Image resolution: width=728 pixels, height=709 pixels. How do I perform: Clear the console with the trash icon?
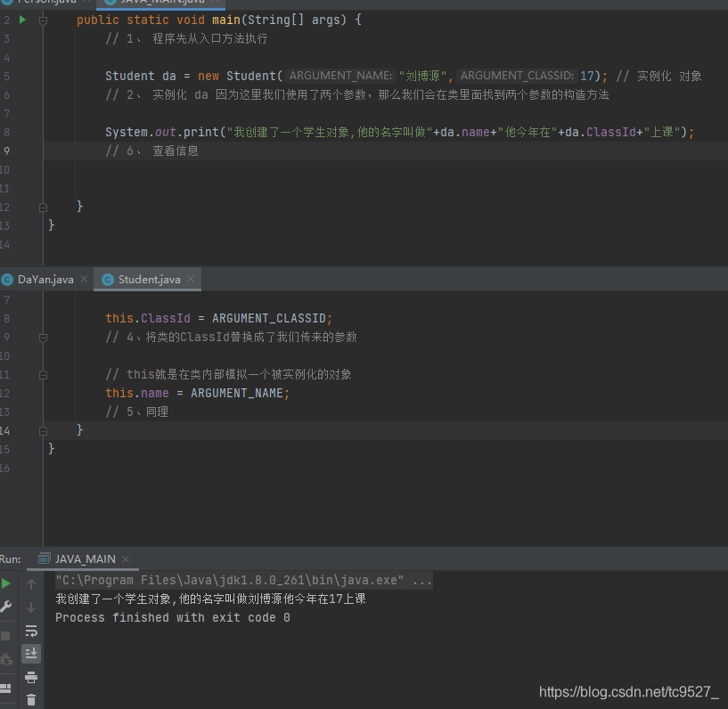[x=31, y=699]
